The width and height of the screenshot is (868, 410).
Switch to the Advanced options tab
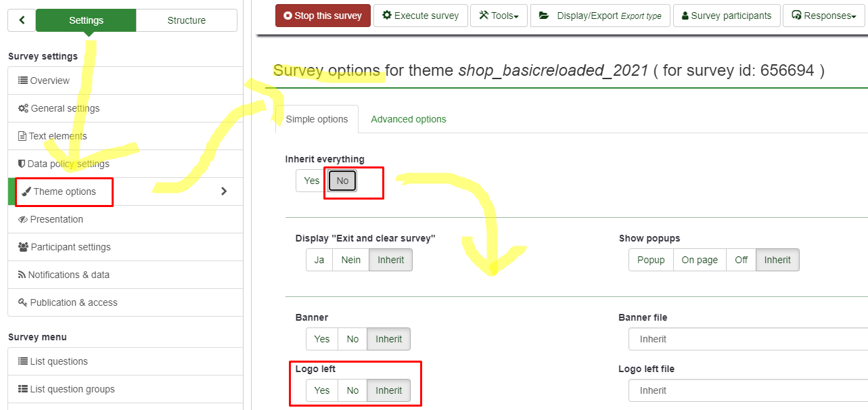(x=408, y=119)
